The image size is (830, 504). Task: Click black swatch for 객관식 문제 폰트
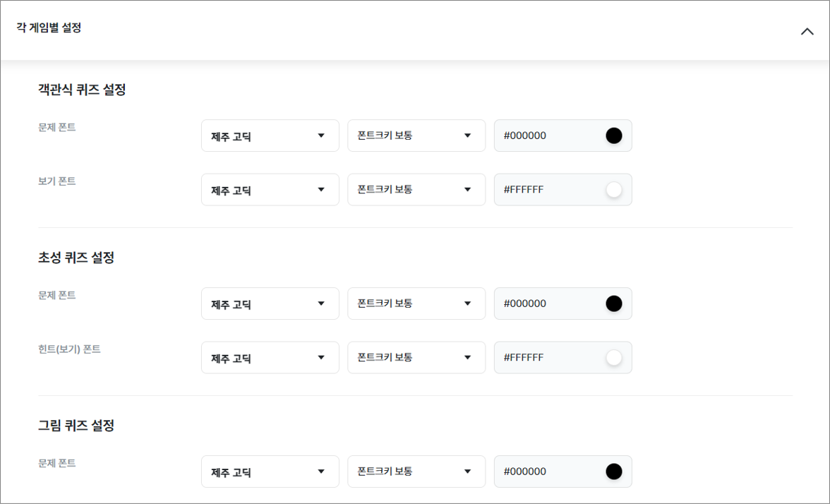(614, 136)
